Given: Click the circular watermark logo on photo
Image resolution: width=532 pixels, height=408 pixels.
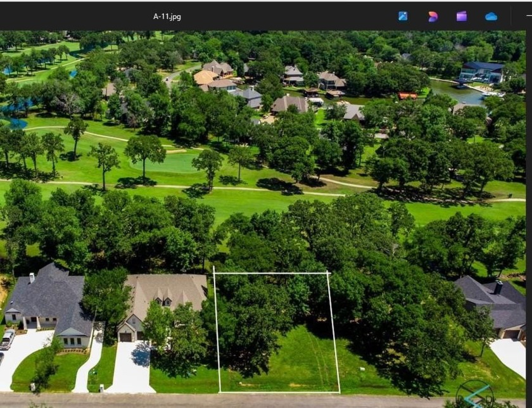Looking at the screenshot, I should pyautogui.click(x=474, y=393).
